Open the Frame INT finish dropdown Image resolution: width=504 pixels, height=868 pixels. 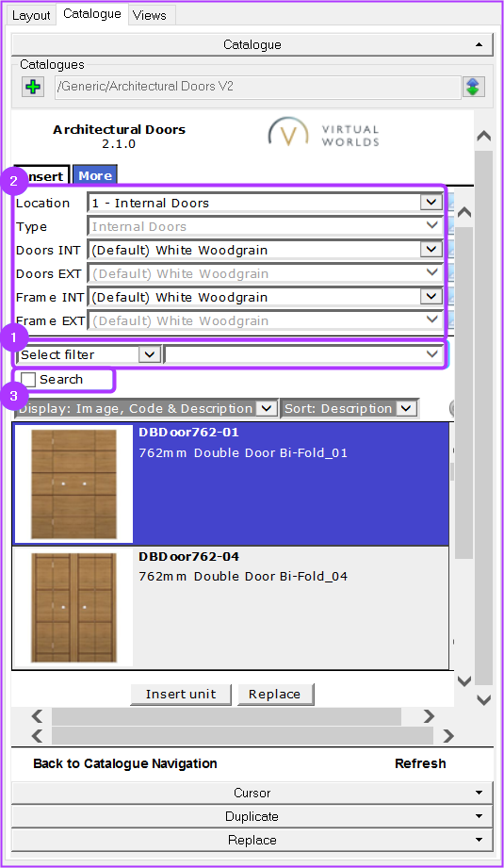[266, 297]
